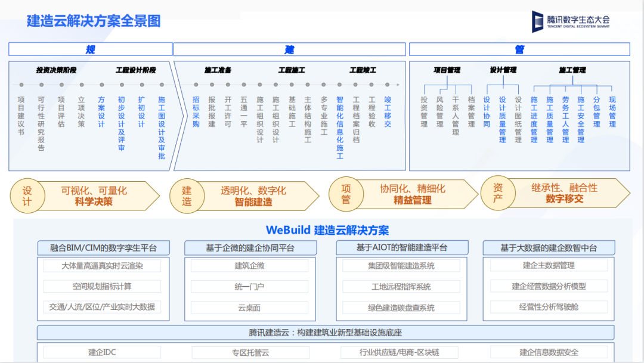Click the 智能建造 arrow label

(x=253, y=201)
